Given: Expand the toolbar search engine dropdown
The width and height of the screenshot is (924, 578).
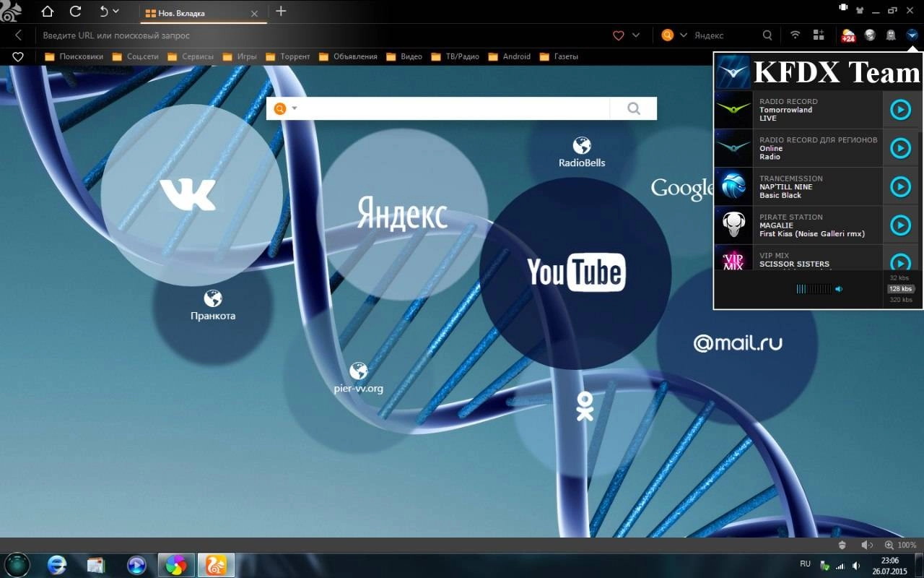Looking at the screenshot, I should click(684, 35).
